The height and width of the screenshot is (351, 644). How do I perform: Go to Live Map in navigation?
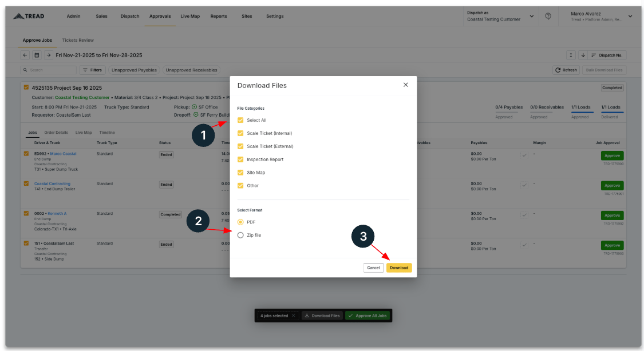point(190,17)
